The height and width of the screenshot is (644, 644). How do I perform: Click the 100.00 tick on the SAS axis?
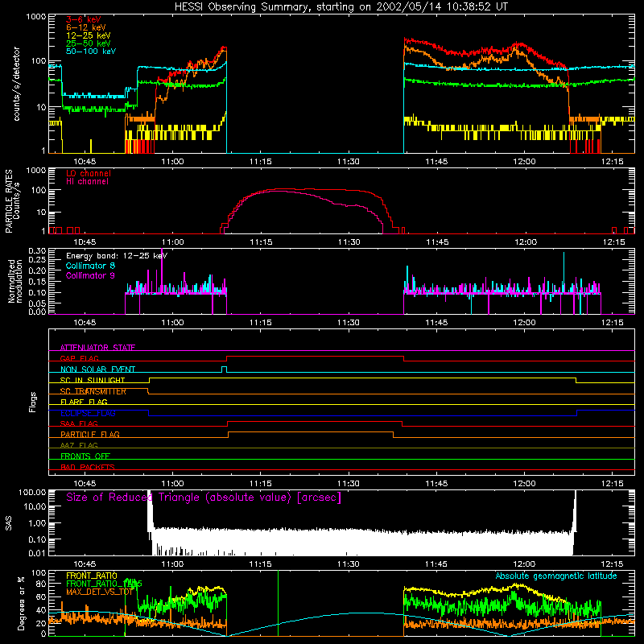click(x=32, y=493)
